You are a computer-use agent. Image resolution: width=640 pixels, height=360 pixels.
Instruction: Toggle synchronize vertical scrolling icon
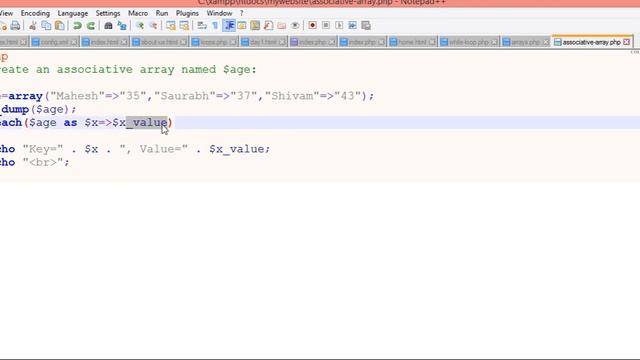click(x=171, y=26)
